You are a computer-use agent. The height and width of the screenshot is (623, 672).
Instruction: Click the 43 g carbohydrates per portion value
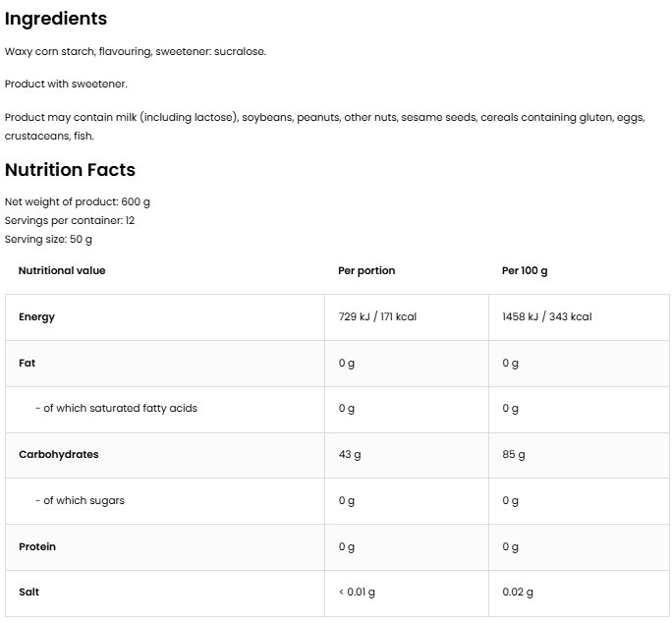pyautogui.click(x=350, y=454)
